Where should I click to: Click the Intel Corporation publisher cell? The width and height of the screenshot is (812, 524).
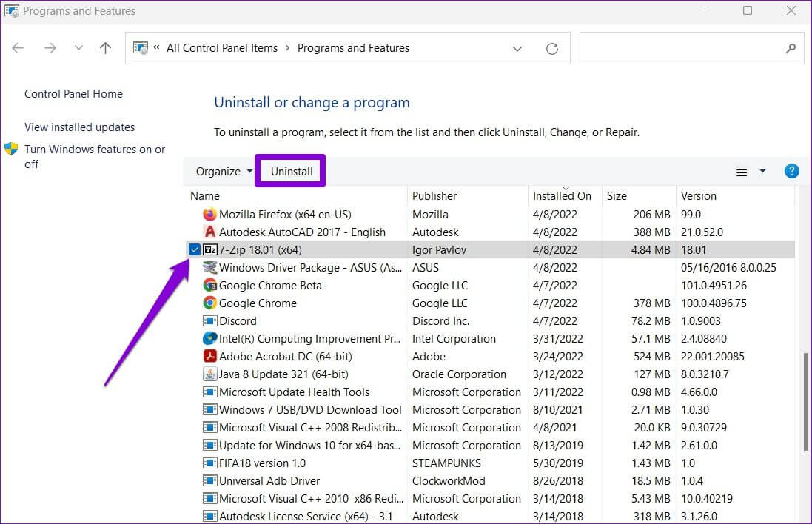pyautogui.click(x=454, y=339)
